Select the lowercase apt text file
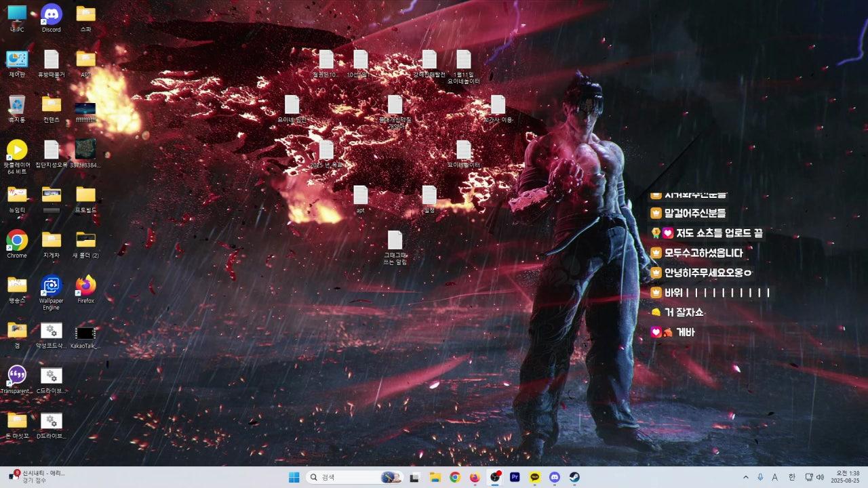The width and height of the screenshot is (868, 488). tap(360, 199)
